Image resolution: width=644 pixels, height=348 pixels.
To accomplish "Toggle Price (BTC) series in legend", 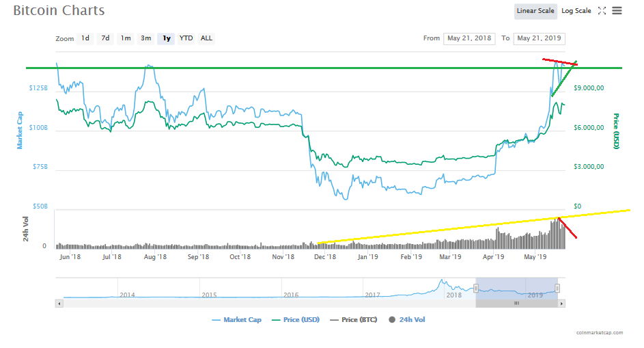I will click(354, 319).
